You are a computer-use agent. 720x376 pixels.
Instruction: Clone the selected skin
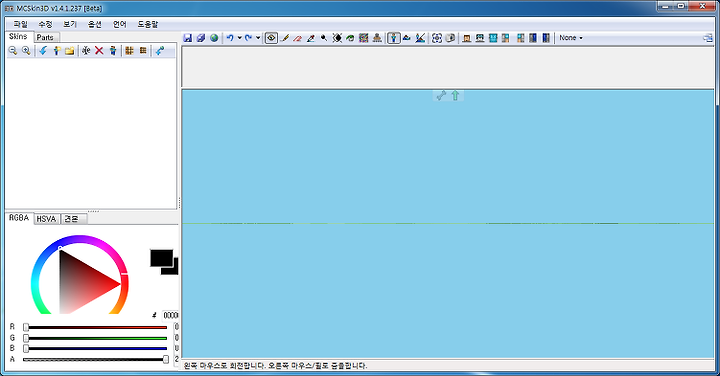(112, 51)
